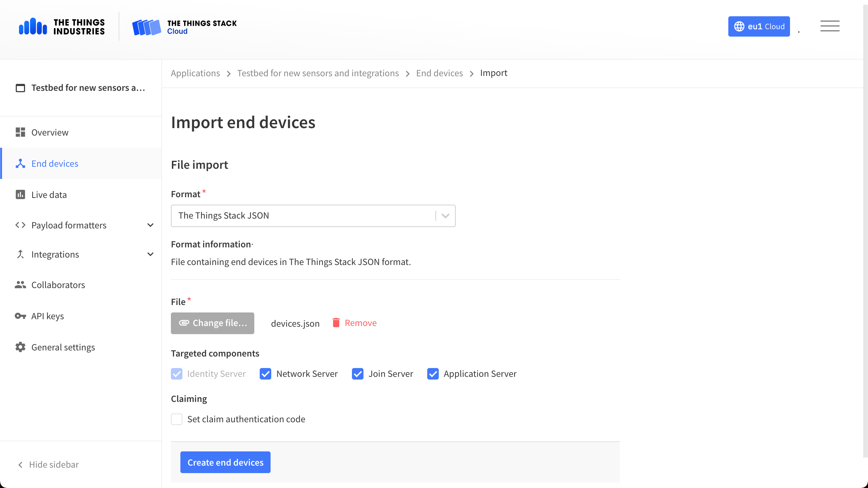The height and width of the screenshot is (488, 868).
Task: Click Create end devices button
Action: (x=225, y=462)
